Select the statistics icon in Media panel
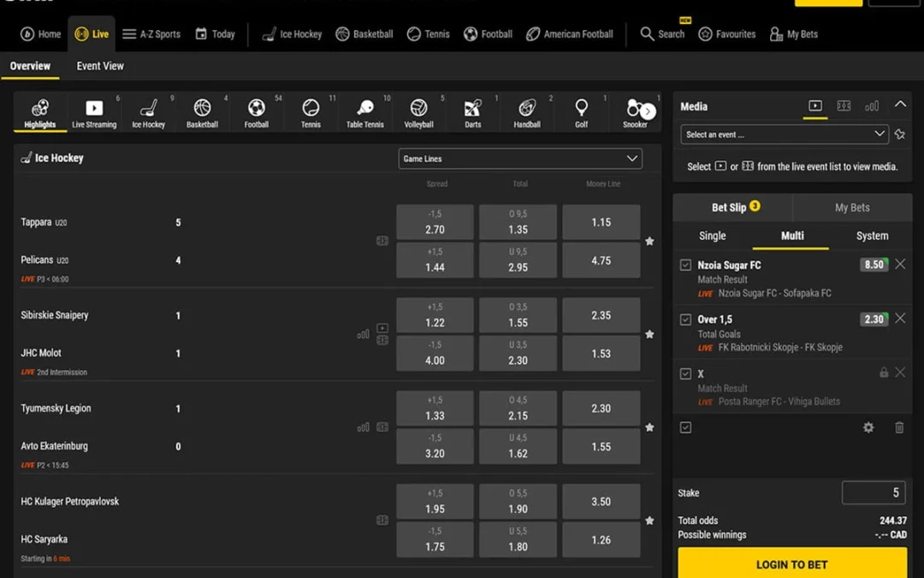The width and height of the screenshot is (924, 578). (x=872, y=106)
